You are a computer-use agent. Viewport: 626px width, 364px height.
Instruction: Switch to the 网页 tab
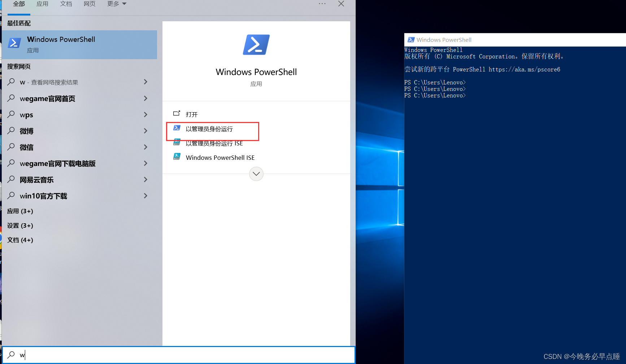pyautogui.click(x=90, y=4)
